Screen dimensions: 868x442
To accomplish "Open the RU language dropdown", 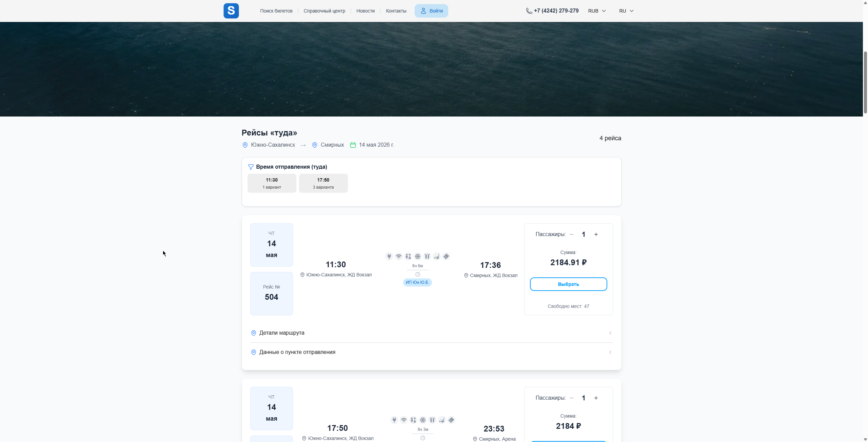I will (x=626, y=11).
